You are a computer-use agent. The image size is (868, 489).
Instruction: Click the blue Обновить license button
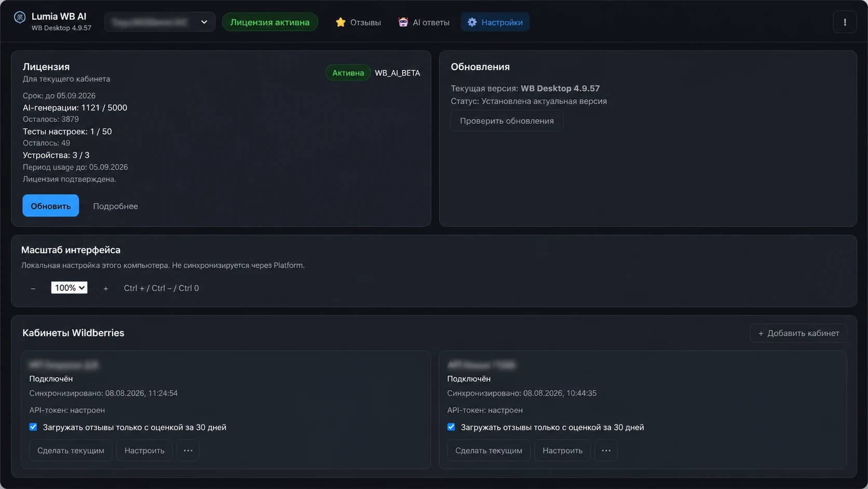coord(51,206)
